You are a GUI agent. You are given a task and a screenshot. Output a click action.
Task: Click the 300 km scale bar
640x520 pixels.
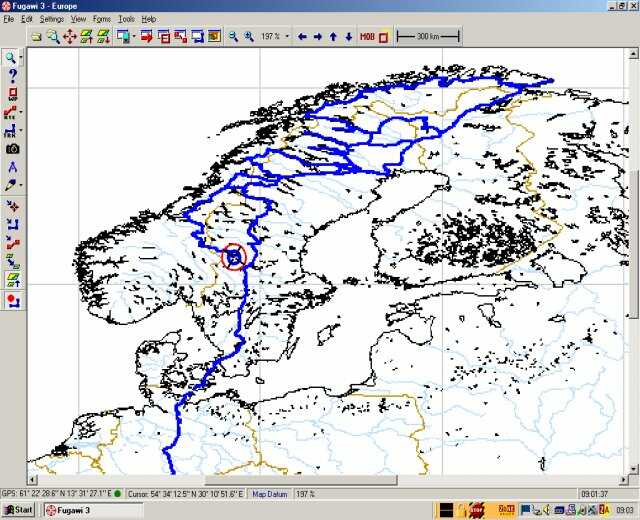pos(428,37)
